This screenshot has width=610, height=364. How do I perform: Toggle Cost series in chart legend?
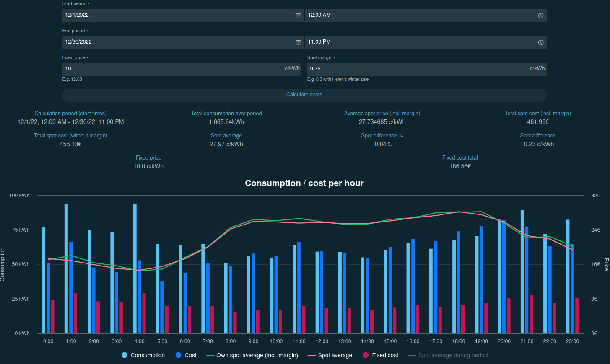point(190,355)
